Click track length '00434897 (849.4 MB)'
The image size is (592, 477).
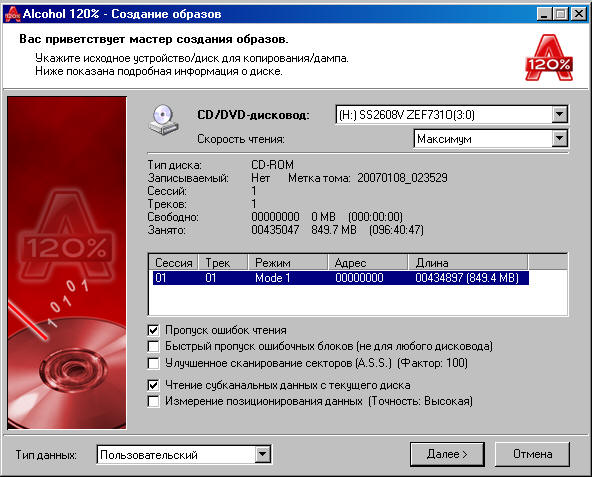pos(467,278)
